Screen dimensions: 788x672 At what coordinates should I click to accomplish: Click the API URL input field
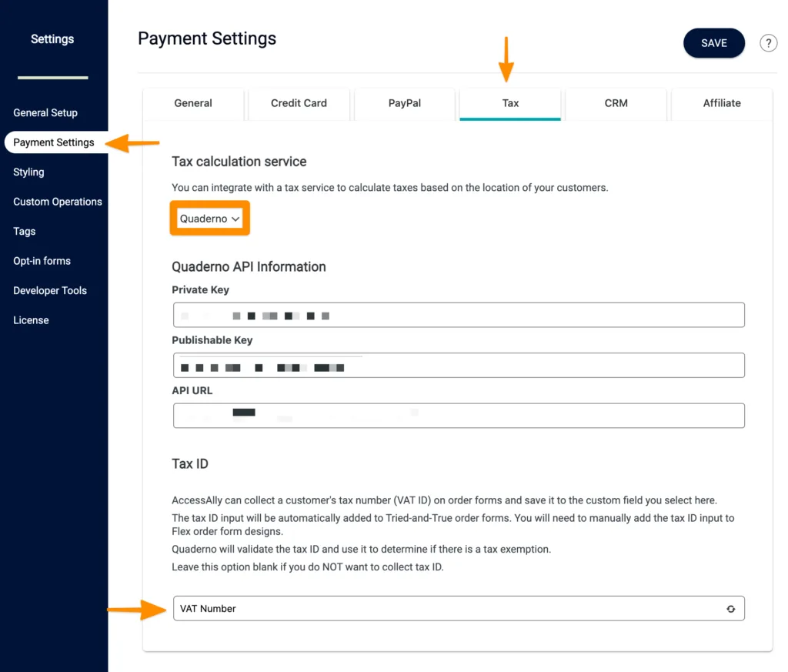pos(459,416)
